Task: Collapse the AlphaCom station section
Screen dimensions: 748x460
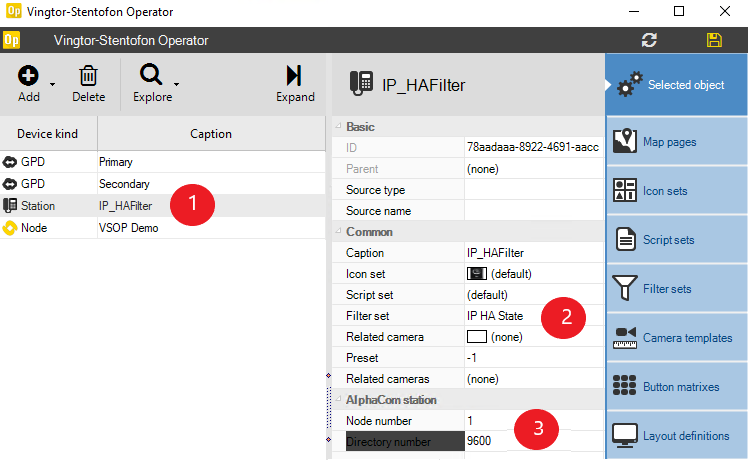Action: [x=337, y=400]
